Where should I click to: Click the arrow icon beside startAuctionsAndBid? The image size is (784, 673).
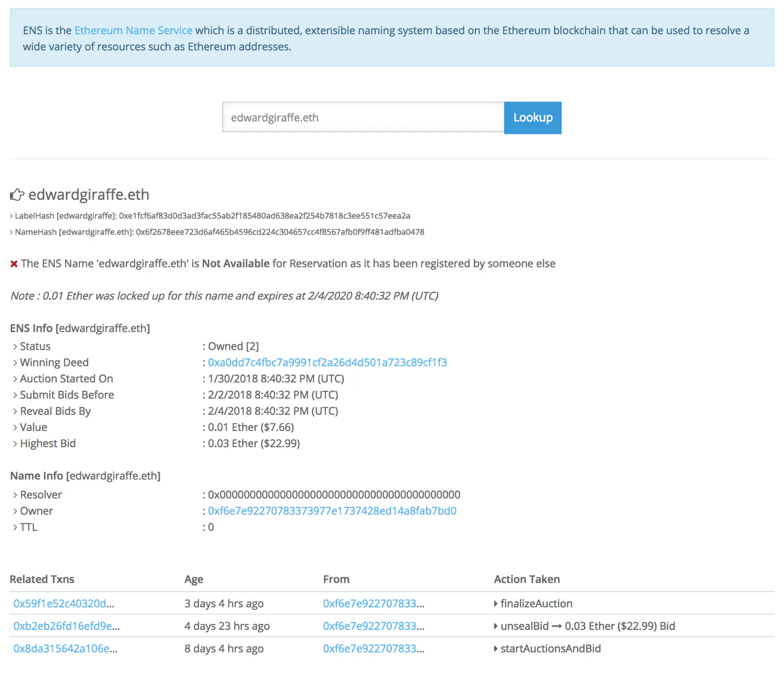click(x=496, y=649)
